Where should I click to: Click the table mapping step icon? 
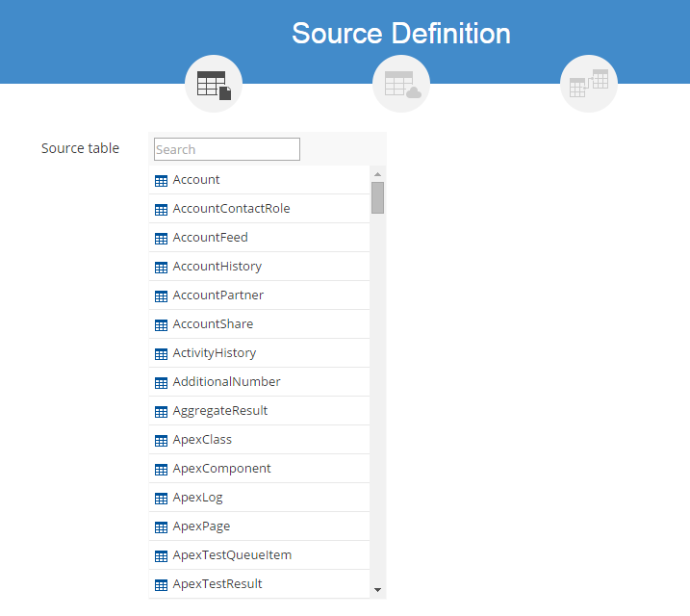tap(589, 85)
